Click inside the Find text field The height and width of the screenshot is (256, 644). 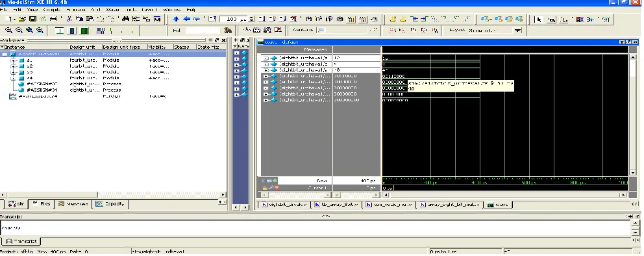coord(203,31)
